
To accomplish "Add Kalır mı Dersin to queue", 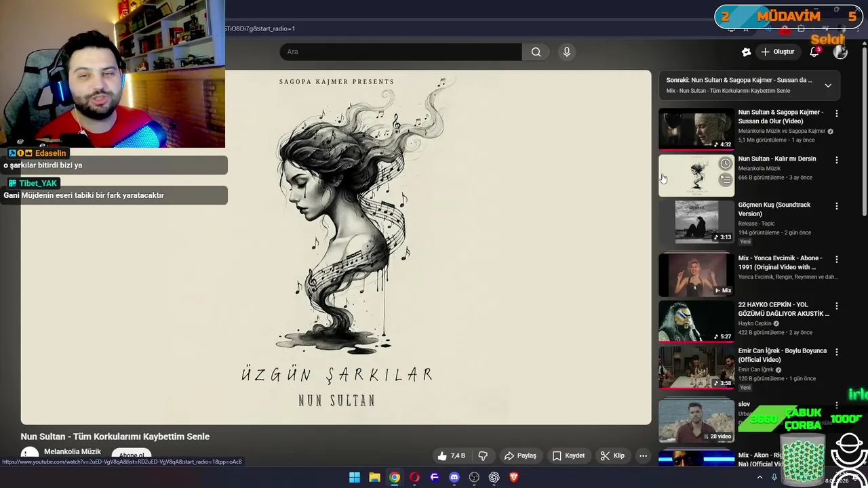I will [x=726, y=180].
